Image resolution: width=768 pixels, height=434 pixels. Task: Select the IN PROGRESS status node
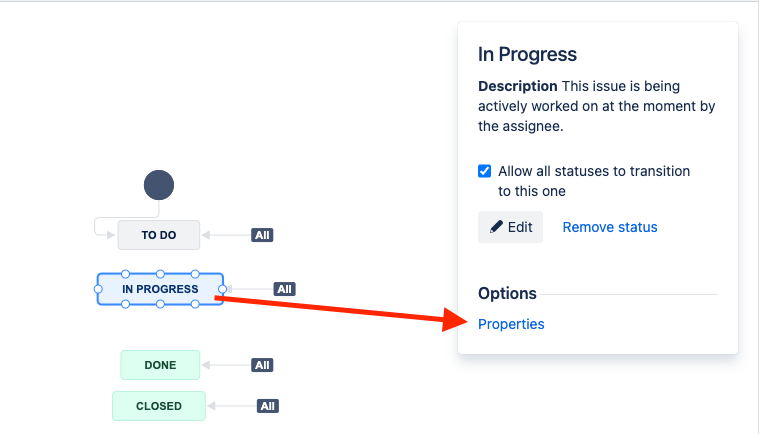click(x=160, y=289)
